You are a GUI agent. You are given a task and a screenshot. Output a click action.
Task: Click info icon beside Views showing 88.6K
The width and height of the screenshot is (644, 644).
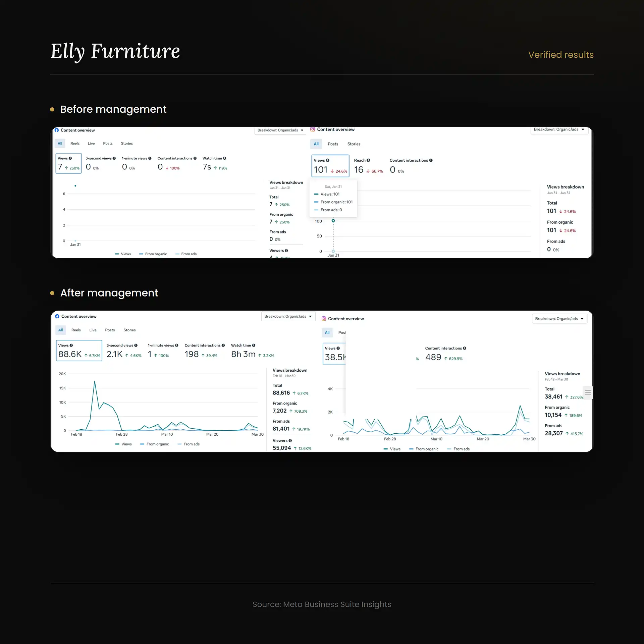71,345
